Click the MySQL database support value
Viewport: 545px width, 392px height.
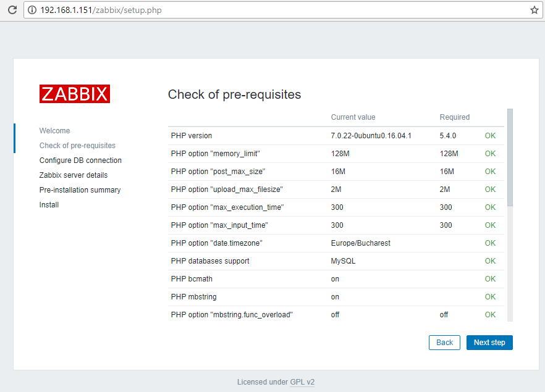(343, 261)
